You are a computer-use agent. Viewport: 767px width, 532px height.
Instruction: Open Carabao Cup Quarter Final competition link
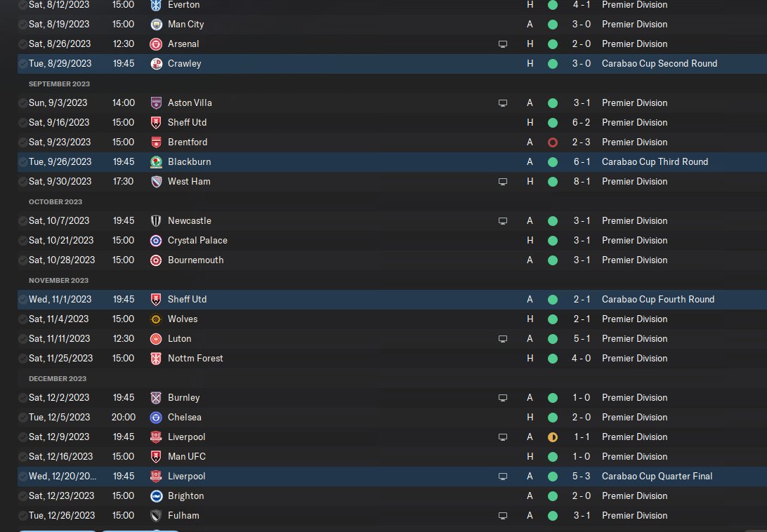[x=657, y=477]
